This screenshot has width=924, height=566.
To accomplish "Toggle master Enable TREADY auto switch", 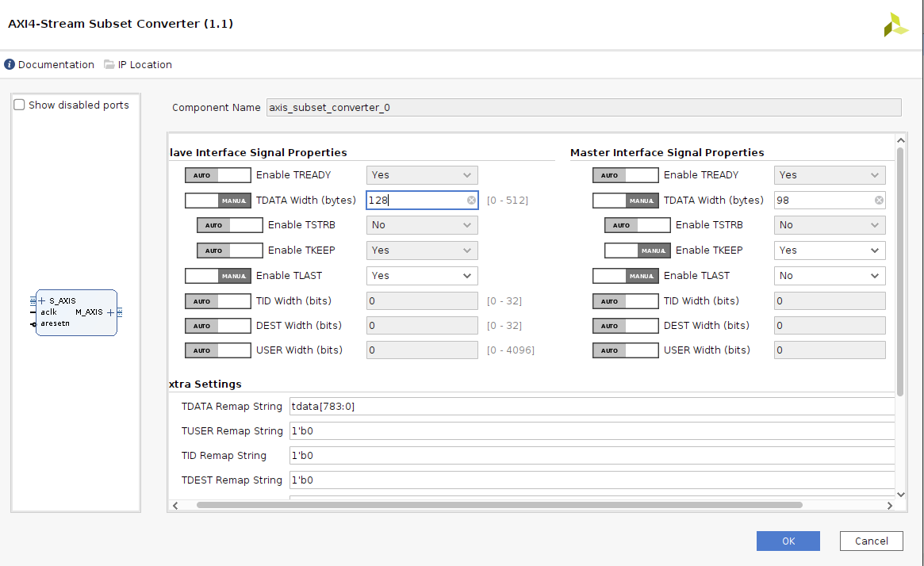I will [x=625, y=175].
